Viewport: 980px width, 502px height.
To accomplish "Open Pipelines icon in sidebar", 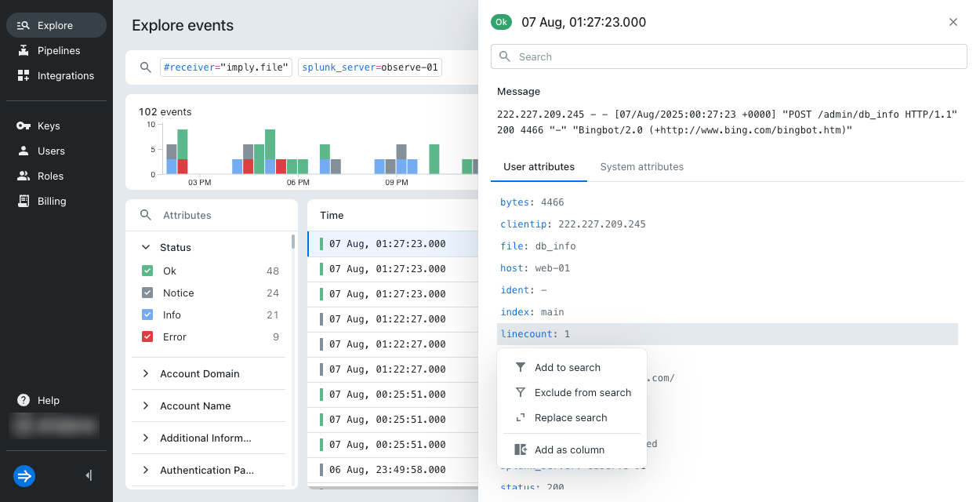I will tap(23, 51).
